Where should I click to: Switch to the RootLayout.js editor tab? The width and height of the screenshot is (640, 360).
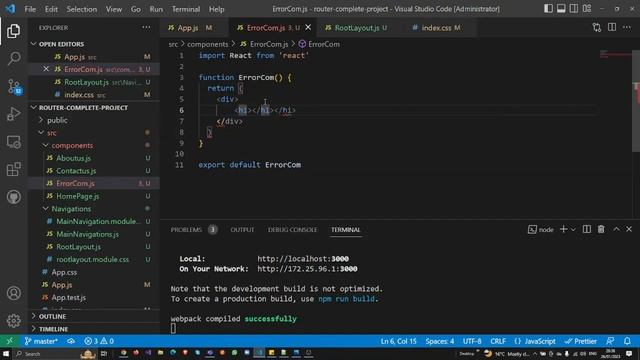tap(356, 27)
